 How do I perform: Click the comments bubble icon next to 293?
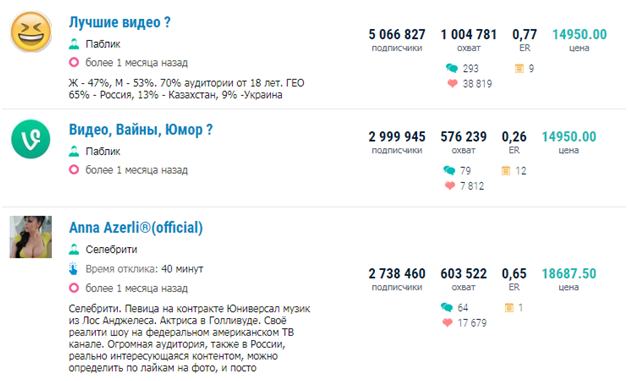(452, 69)
